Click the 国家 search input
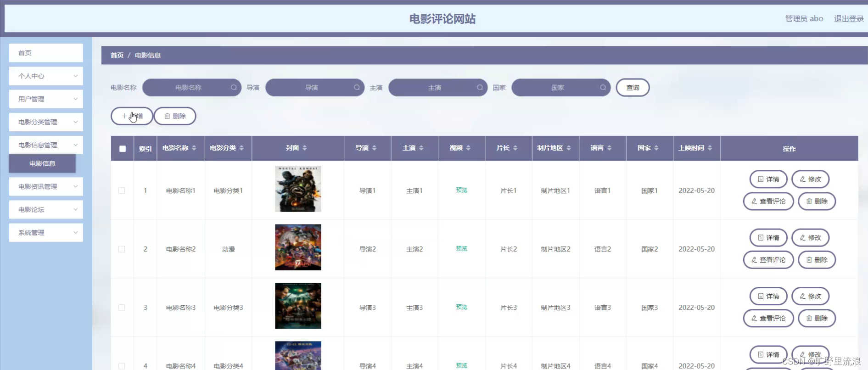The height and width of the screenshot is (370, 868). click(x=561, y=87)
